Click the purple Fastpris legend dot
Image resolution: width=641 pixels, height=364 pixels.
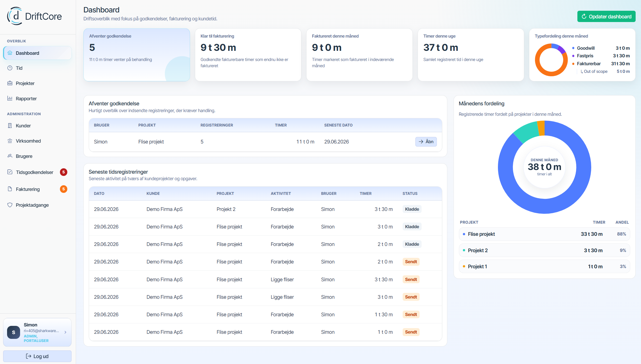click(x=573, y=56)
